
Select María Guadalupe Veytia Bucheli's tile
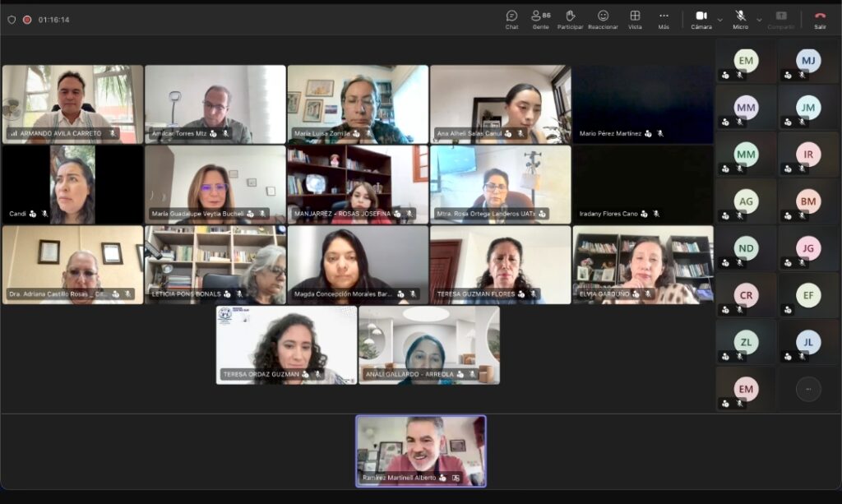click(x=215, y=185)
